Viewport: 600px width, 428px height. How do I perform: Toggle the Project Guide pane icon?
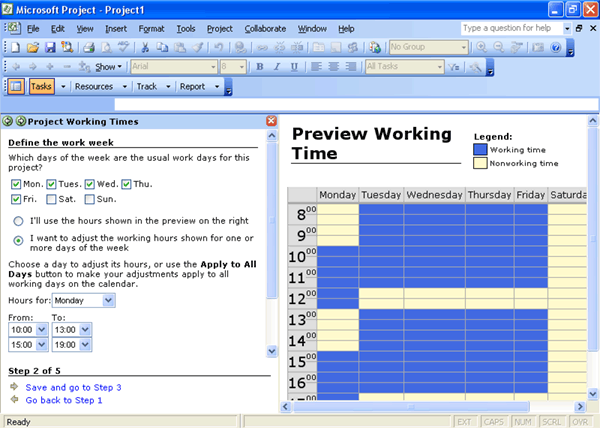click(16, 86)
